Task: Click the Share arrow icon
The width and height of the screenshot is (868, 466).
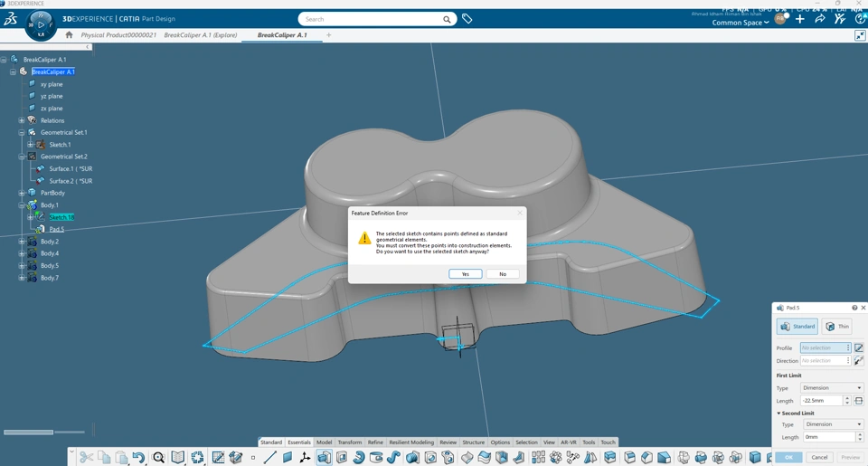Action: coord(820,19)
